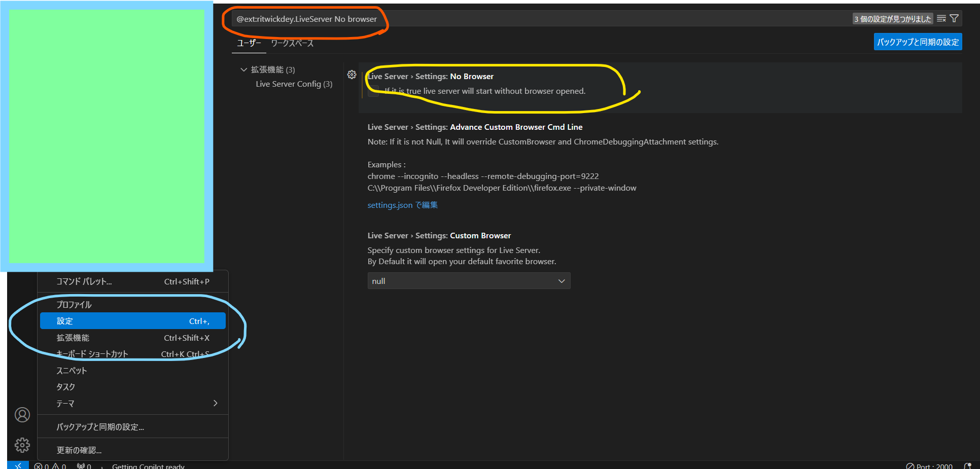
Task: Click the errors and warnings indicator
Action: pos(49,465)
